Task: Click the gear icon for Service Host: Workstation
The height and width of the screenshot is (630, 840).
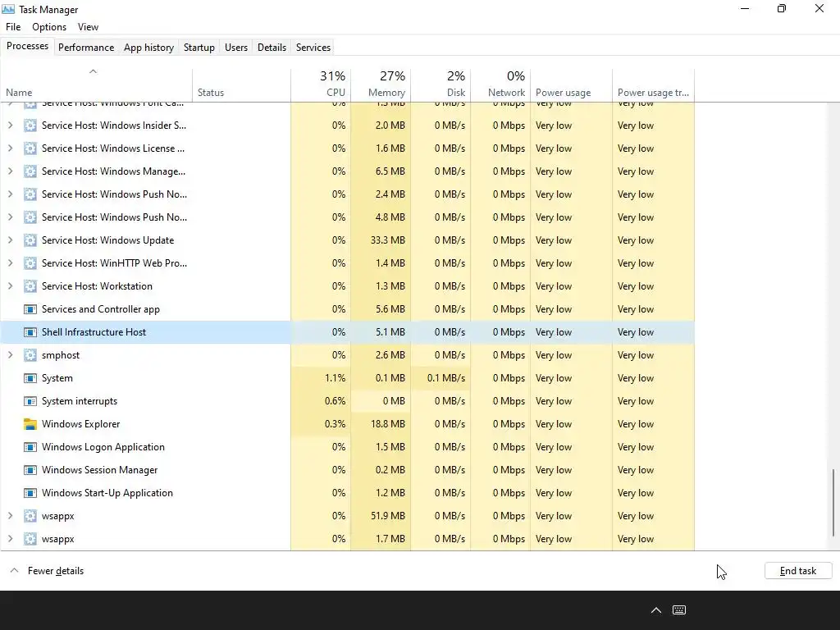Action: click(30, 286)
